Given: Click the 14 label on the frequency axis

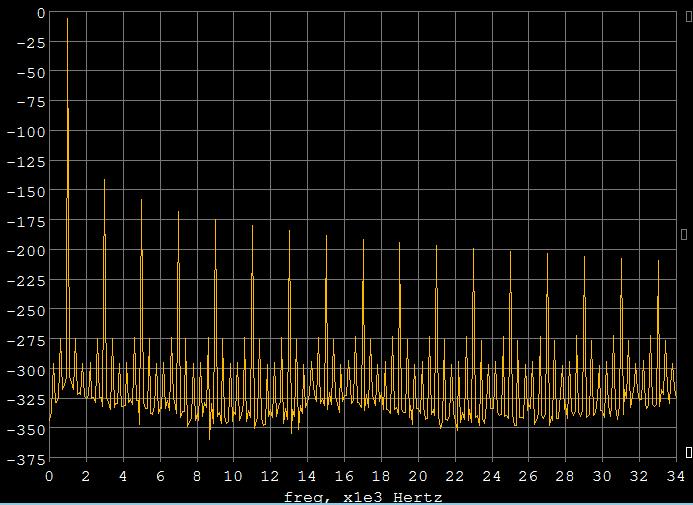Looking at the screenshot, I should (307, 476).
